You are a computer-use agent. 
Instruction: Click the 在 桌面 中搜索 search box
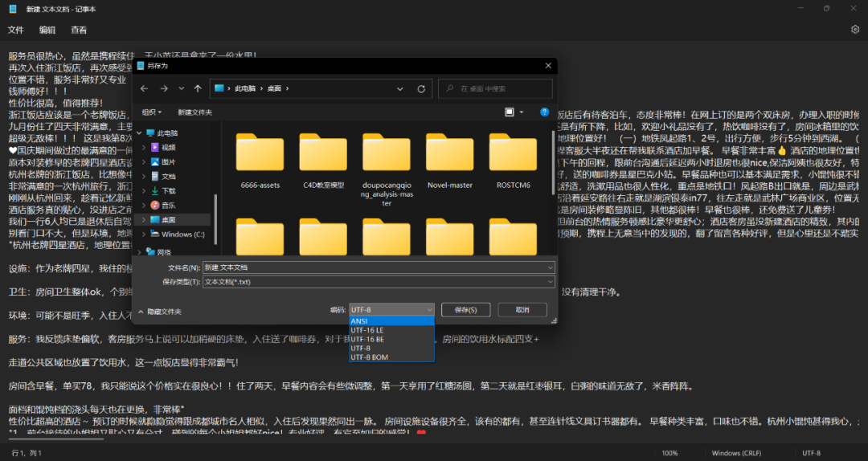pos(495,88)
